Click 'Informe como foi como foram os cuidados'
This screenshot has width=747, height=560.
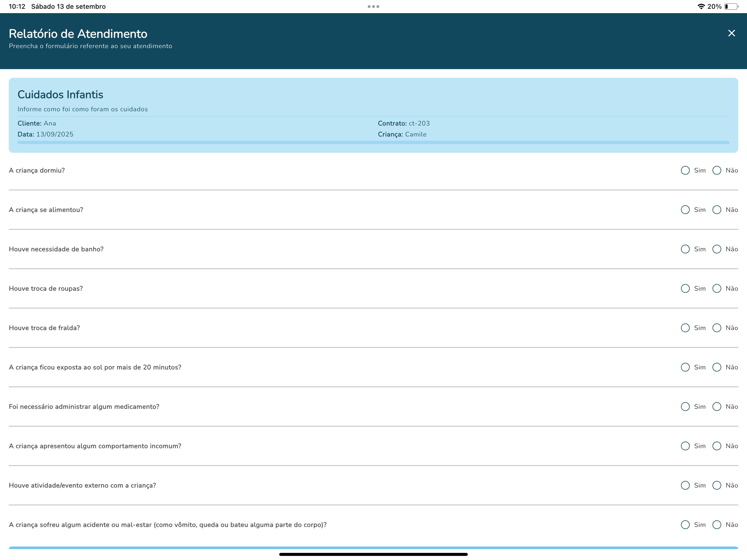point(83,109)
